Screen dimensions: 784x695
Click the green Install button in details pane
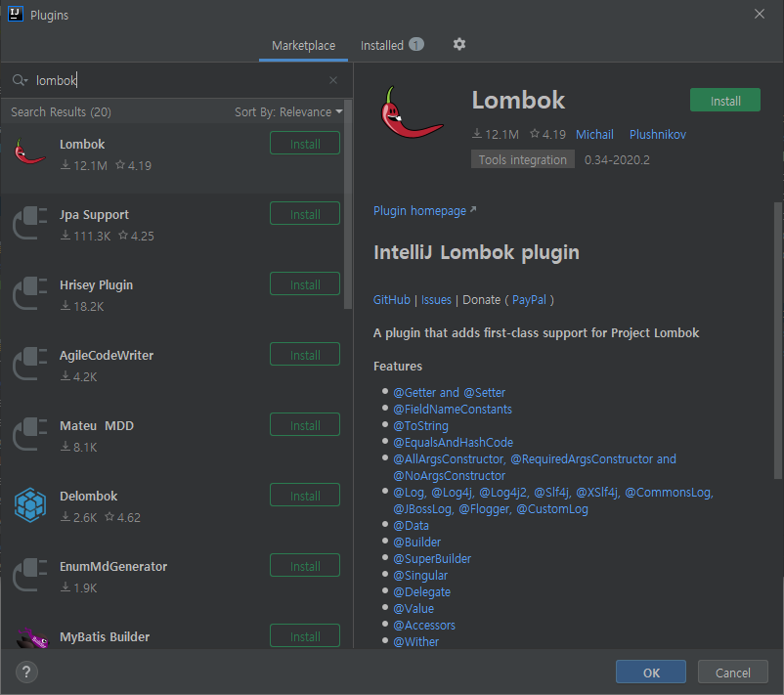pyautogui.click(x=725, y=101)
